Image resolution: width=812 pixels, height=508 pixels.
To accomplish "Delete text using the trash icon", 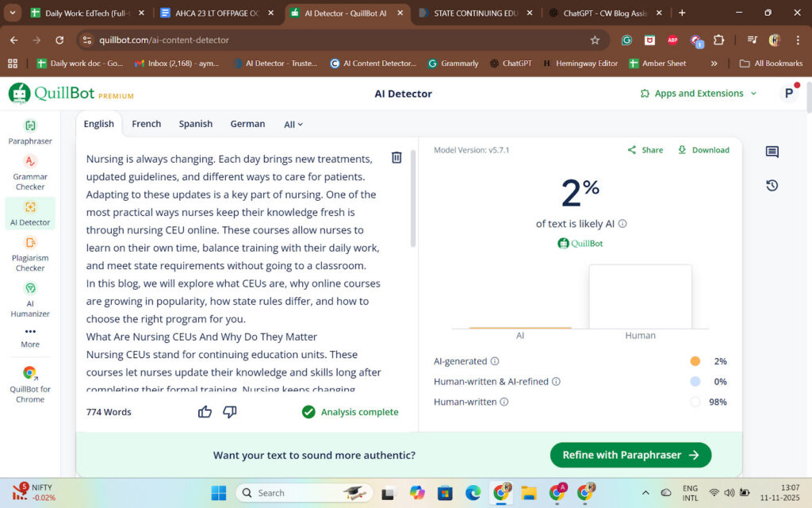I will pos(396,158).
